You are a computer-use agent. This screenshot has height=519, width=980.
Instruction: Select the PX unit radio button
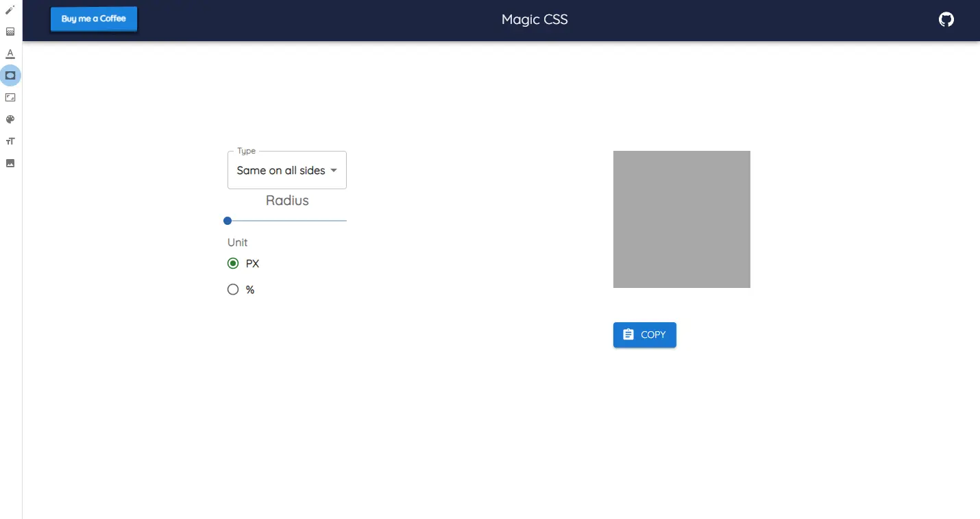click(x=233, y=263)
